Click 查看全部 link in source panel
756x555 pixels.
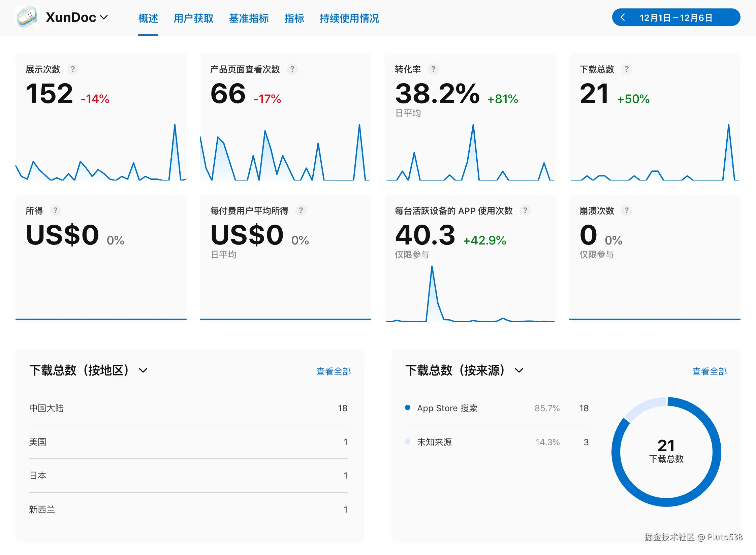point(709,371)
